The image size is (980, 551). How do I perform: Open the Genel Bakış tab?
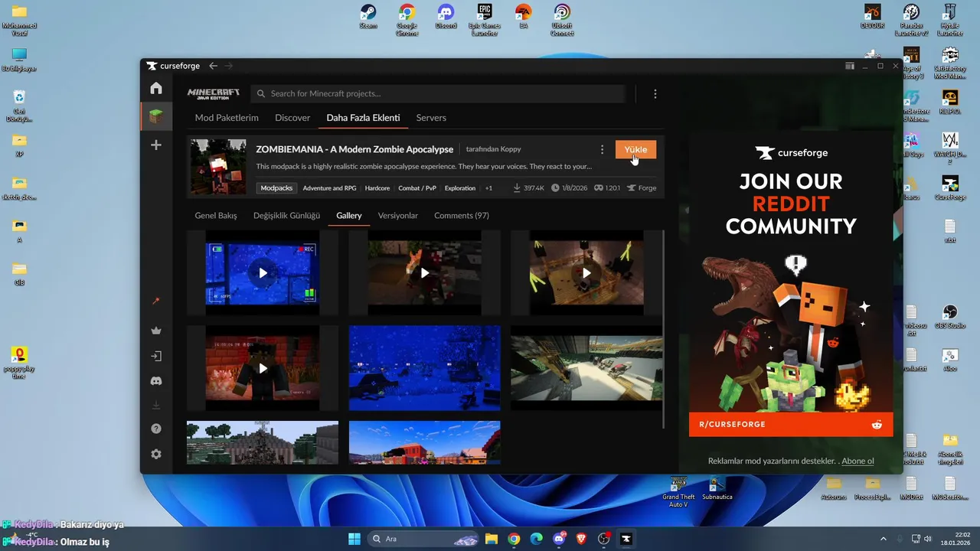pyautogui.click(x=216, y=216)
